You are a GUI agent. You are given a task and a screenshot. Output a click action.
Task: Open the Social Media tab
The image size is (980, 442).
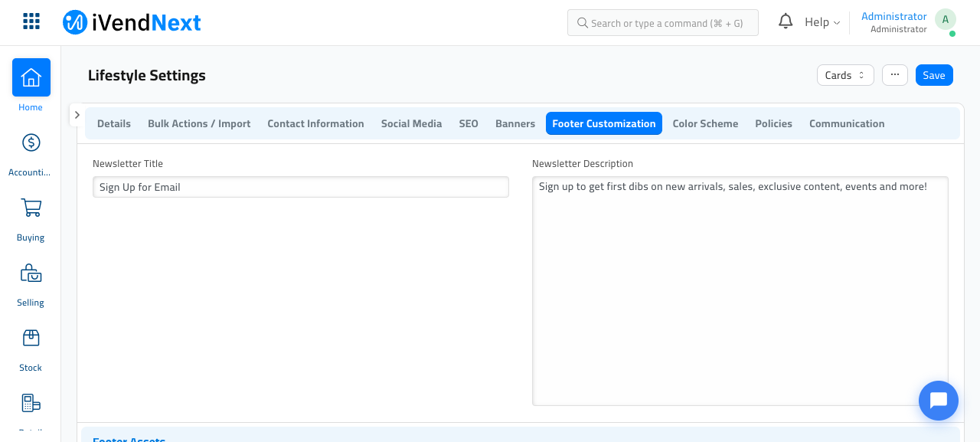411,123
